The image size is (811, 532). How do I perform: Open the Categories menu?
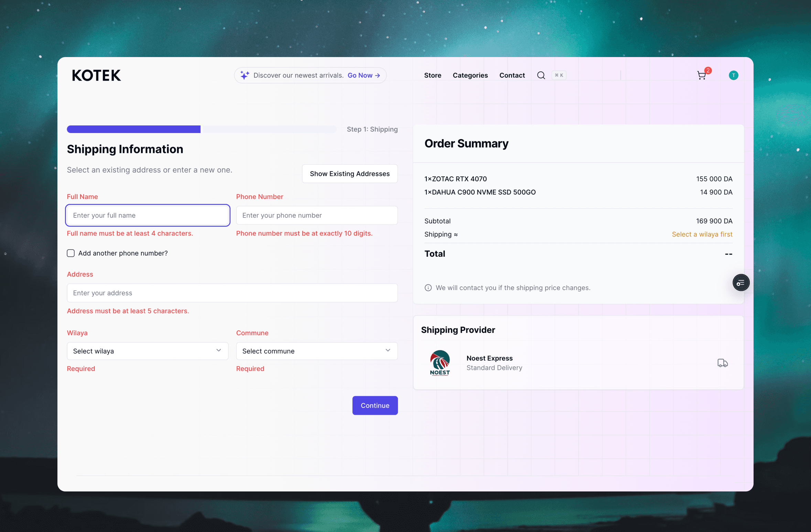(470, 75)
